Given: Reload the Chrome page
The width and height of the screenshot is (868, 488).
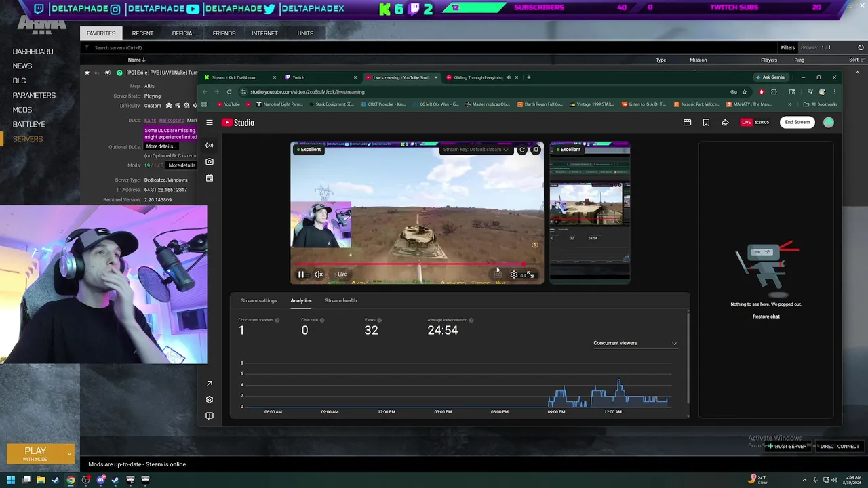Looking at the screenshot, I should point(229,91).
